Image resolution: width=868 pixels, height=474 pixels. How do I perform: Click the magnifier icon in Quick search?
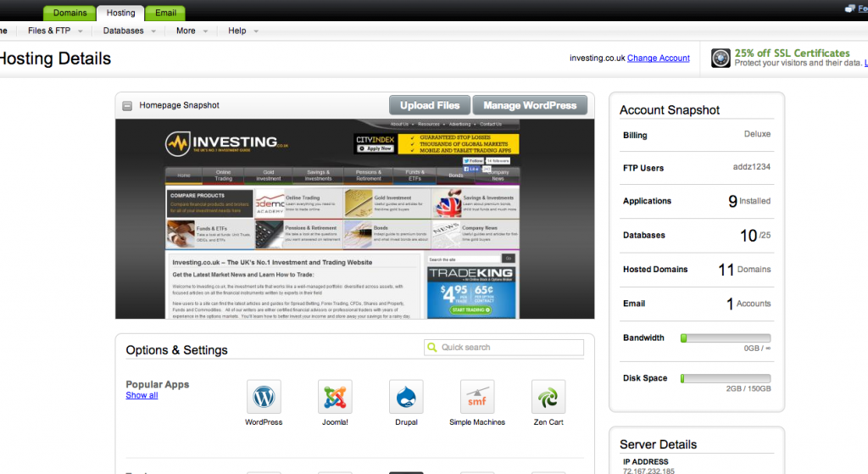[432, 348]
